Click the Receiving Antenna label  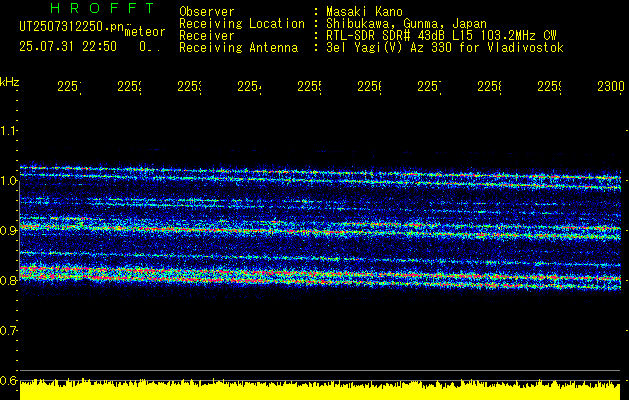pyautogui.click(x=238, y=48)
